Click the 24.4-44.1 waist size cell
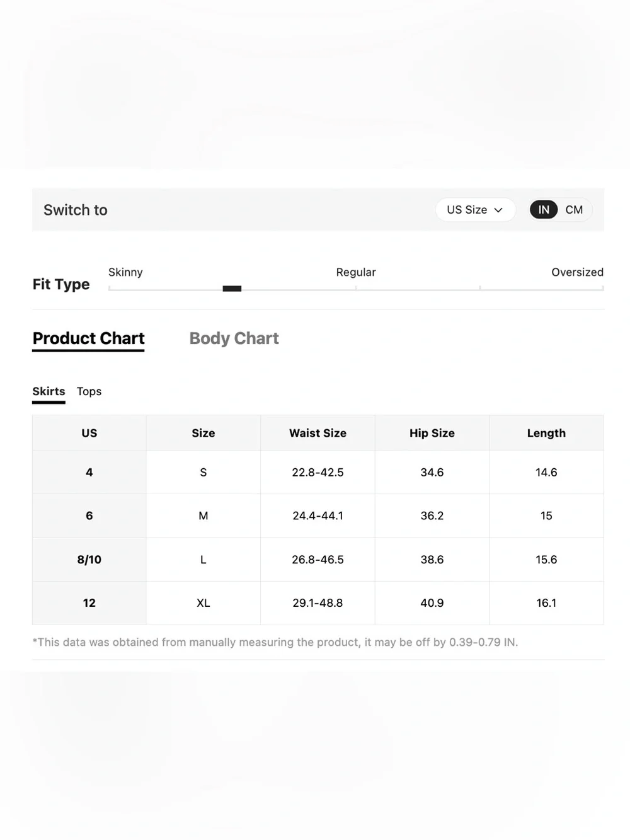The height and width of the screenshot is (840, 630). pyautogui.click(x=318, y=515)
